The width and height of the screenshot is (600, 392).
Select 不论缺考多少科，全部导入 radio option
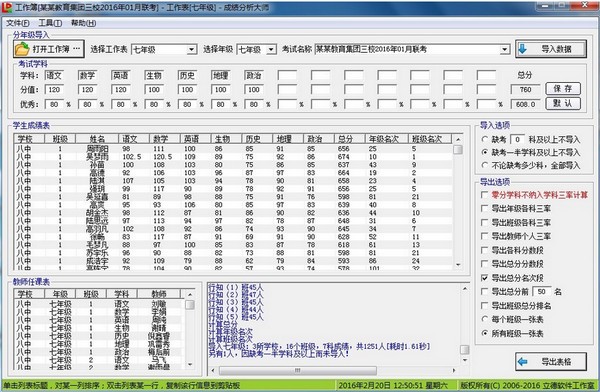click(485, 165)
